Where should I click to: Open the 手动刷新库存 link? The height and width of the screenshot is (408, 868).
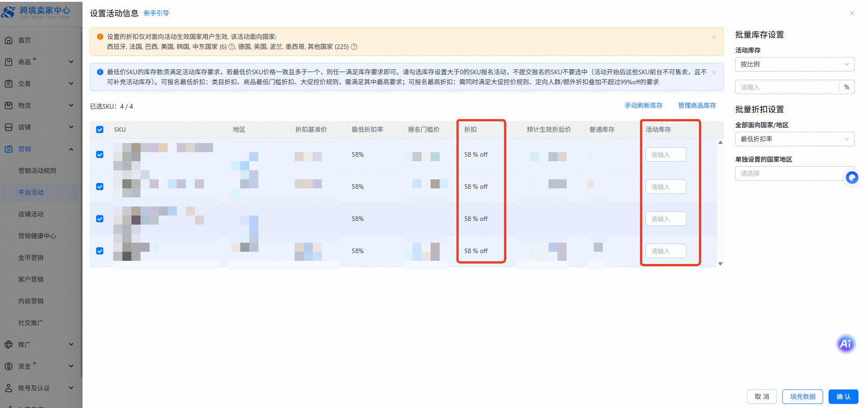click(x=643, y=106)
